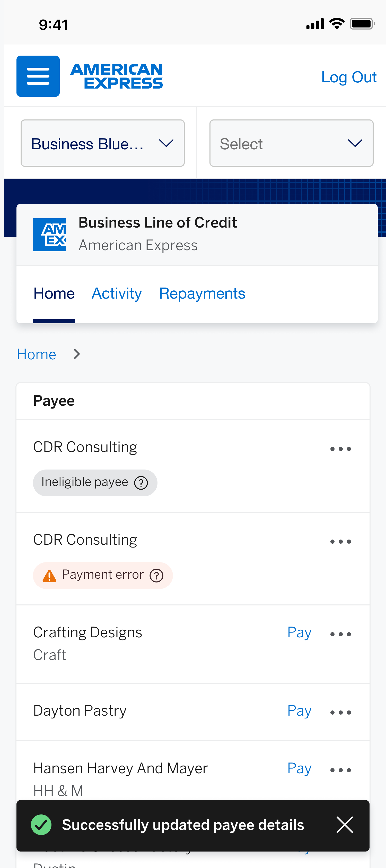Show help for Ineligible payee status
386x868 pixels.
pos(141,483)
